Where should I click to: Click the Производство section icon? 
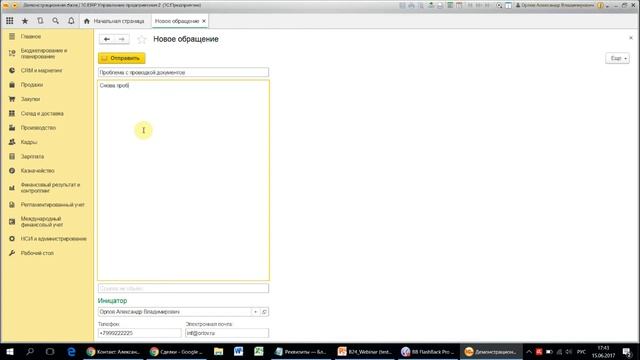coord(12,127)
